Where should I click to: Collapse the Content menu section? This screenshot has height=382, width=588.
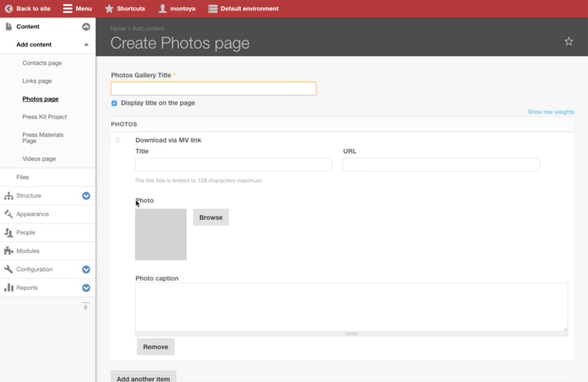click(x=86, y=27)
